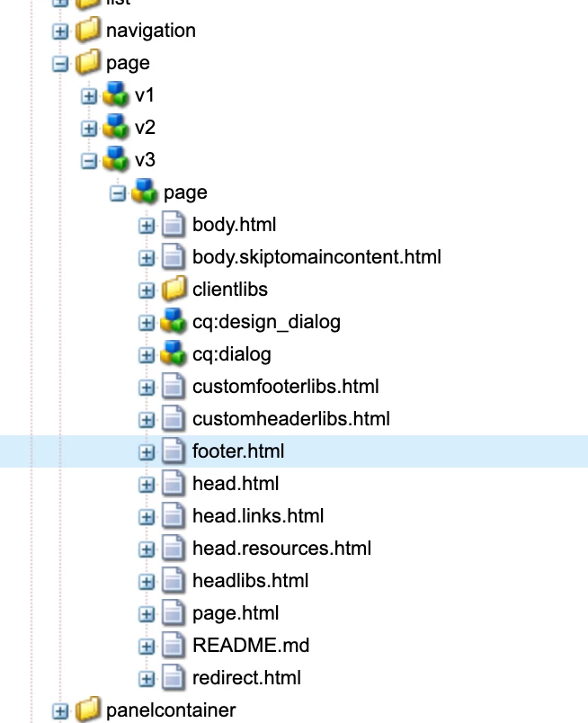
Task: Select the 'v3' tree label
Action: [145, 159]
